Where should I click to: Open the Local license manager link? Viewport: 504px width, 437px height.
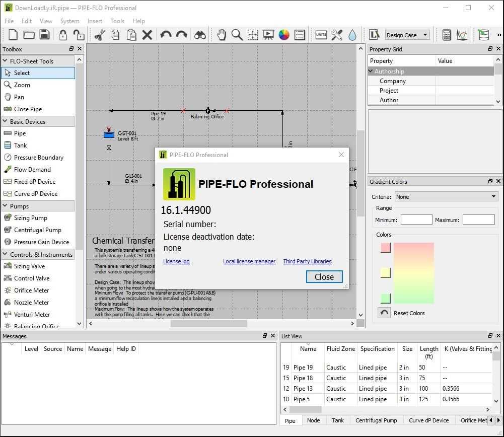point(249,261)
